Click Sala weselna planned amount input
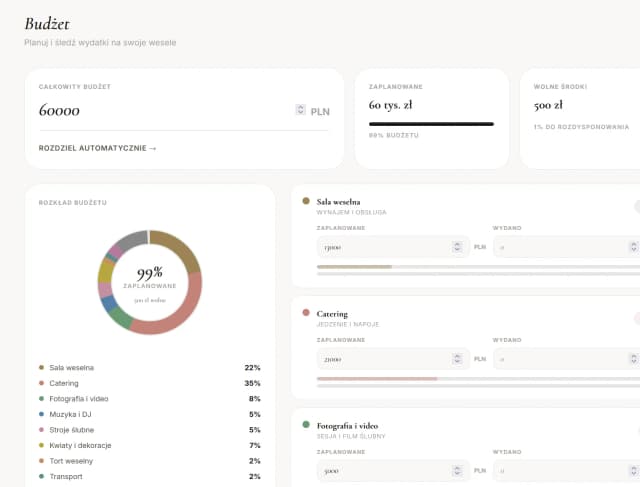Image resolution: width=640 pixels, height=487 pixels. (393, 247)
